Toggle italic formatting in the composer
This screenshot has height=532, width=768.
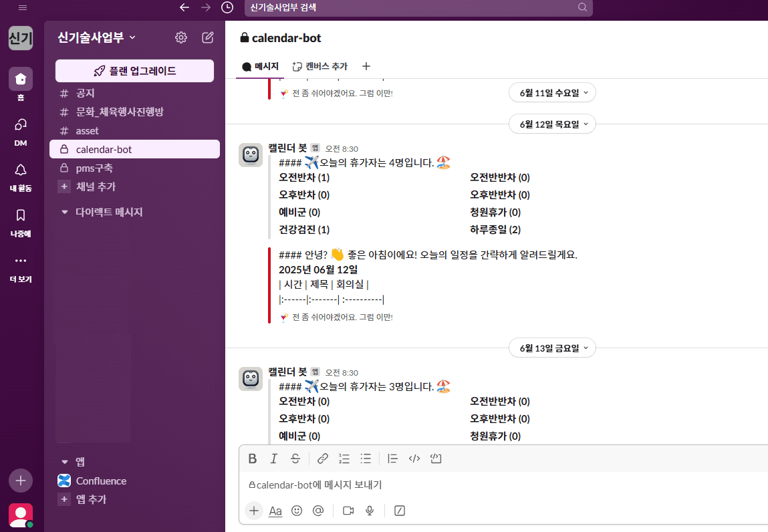pos(274,458)
